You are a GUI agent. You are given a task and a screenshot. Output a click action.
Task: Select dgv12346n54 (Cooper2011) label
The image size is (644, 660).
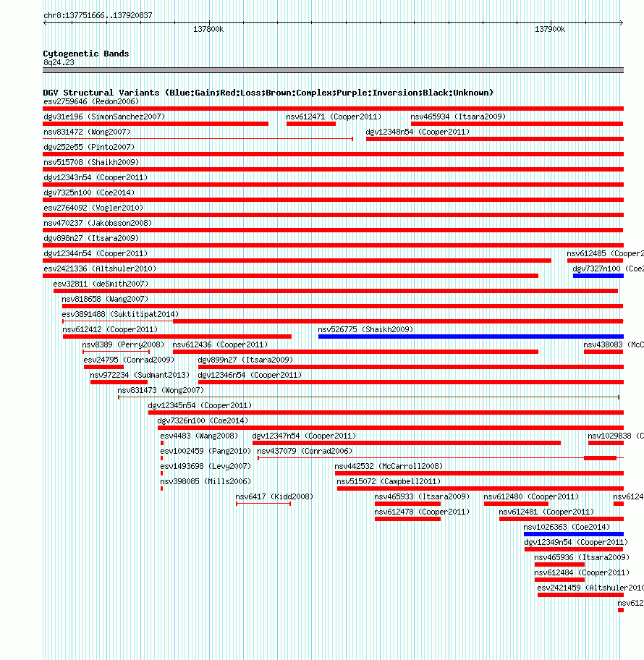click(x=250, y=374)
